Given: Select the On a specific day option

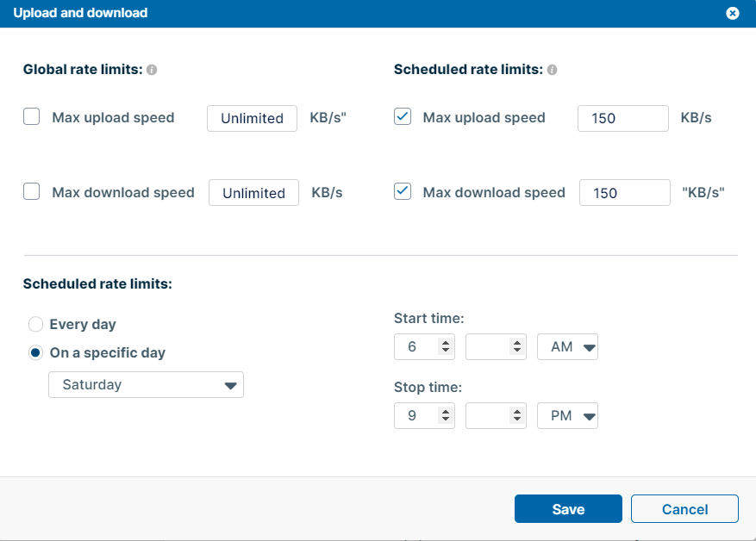Looking at the screenshot, I should click(35, 352).
